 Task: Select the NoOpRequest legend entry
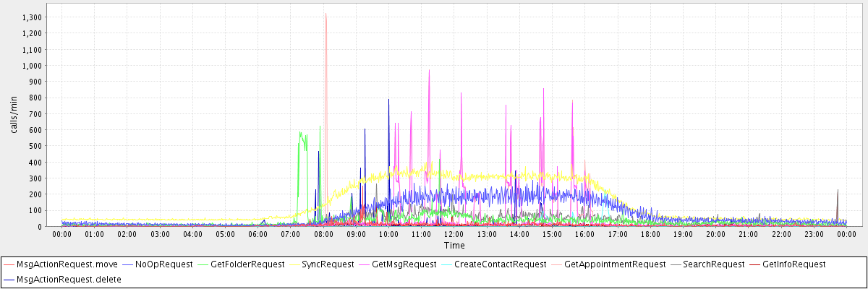(159, 264)
